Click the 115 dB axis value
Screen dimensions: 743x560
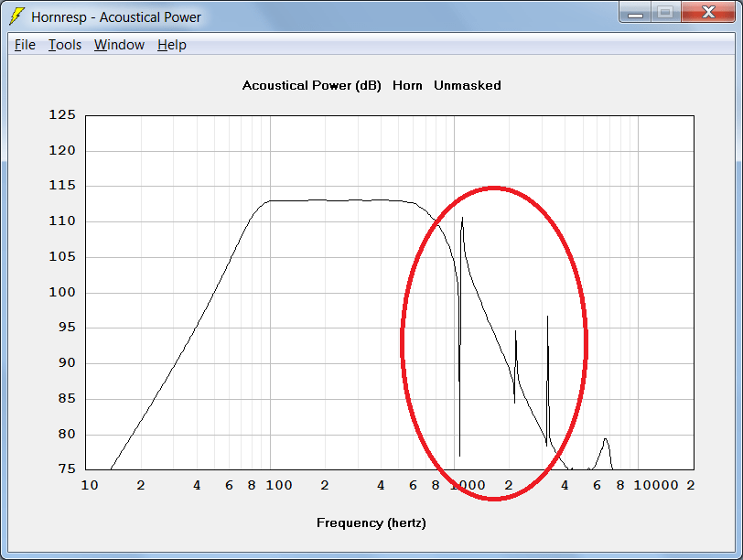[62, 185]
